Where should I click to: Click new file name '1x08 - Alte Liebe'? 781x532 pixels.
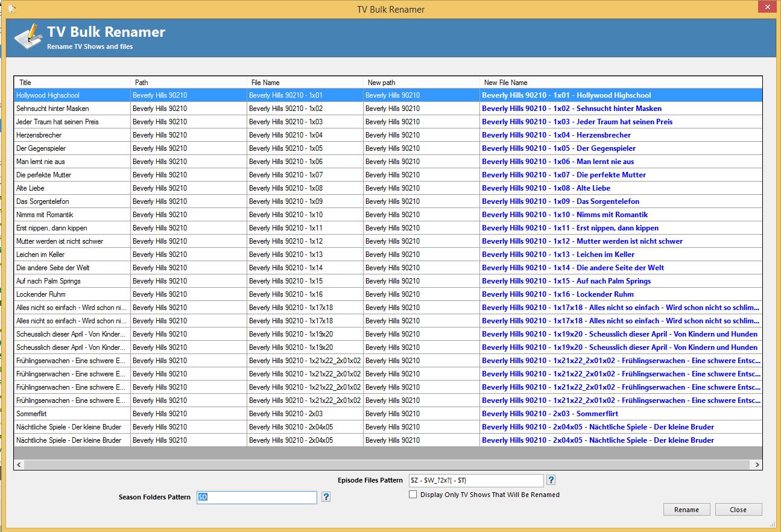[621, 188]
